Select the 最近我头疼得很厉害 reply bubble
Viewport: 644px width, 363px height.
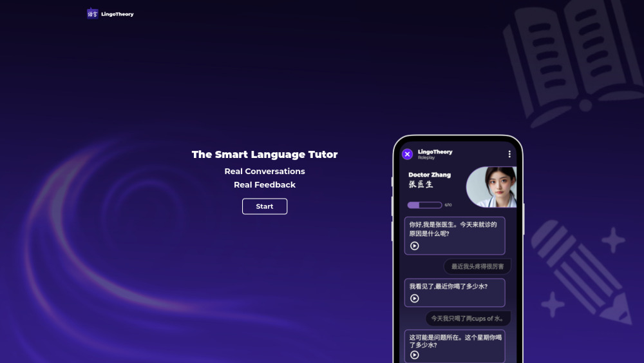477,266
